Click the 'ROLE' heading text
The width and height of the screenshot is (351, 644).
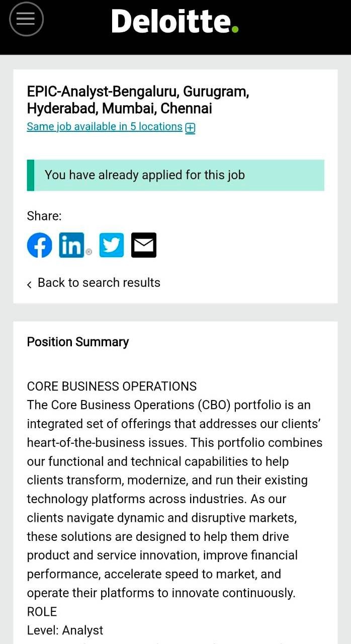point(42,612)
